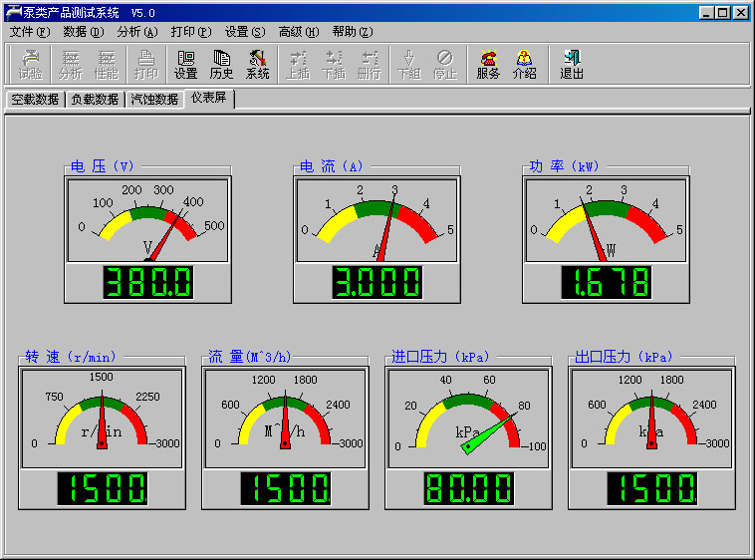Viewport: 755px width, 560px height.
Task: Click the power digital readout 1.678
Action: click(x=607, y=282)
